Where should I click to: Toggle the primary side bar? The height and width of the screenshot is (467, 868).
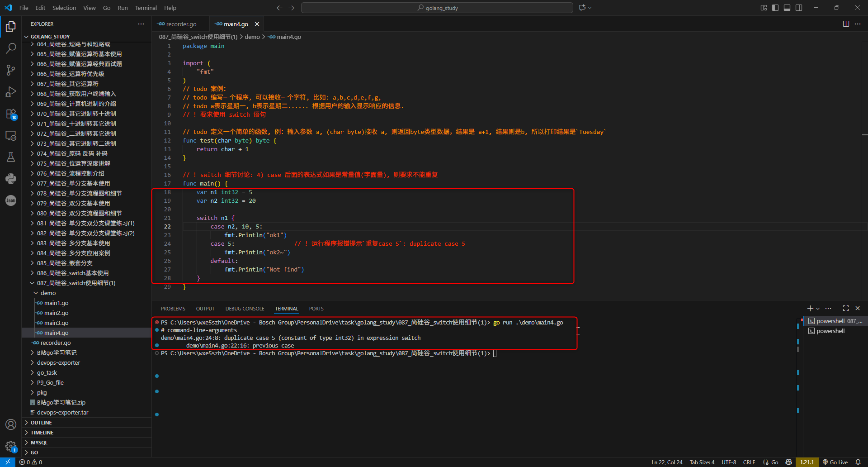click(x=775, y=8)
